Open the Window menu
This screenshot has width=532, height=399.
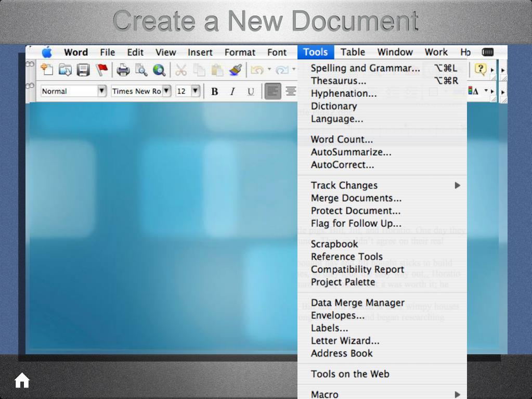pos(395,52)
